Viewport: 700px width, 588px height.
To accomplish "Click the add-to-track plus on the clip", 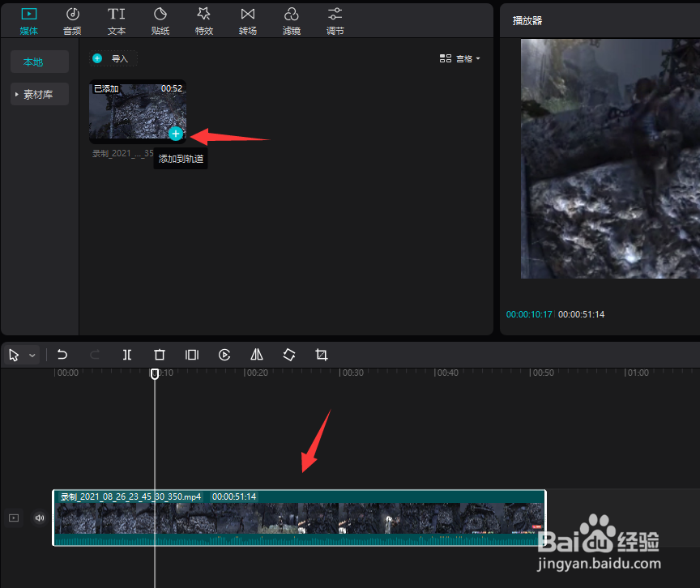I will tap(176, 134).
